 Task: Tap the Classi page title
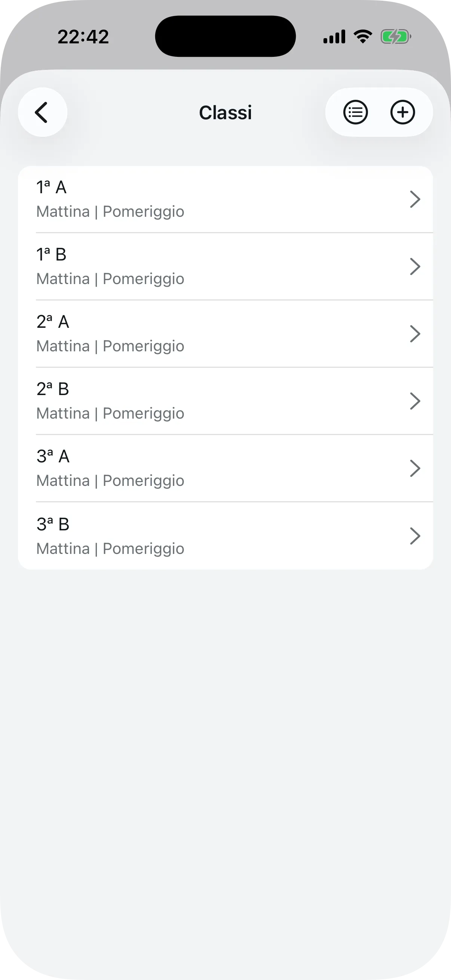[x=225, y=113]
